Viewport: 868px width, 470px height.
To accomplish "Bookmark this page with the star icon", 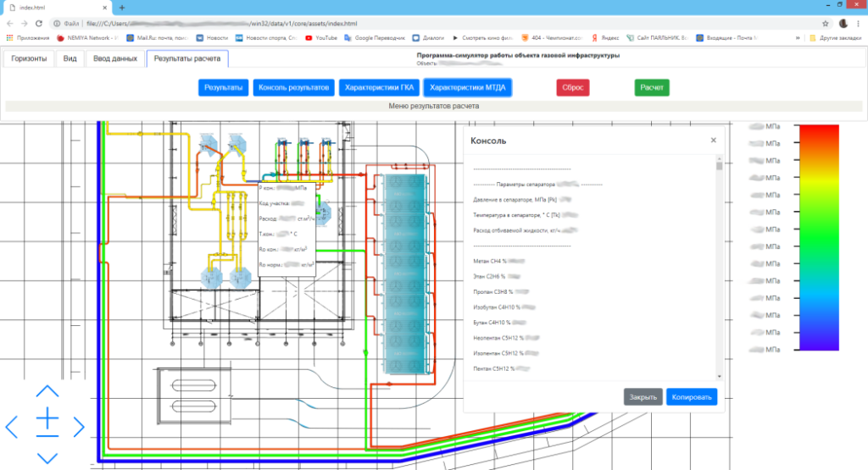I will [x=825, y=23].
